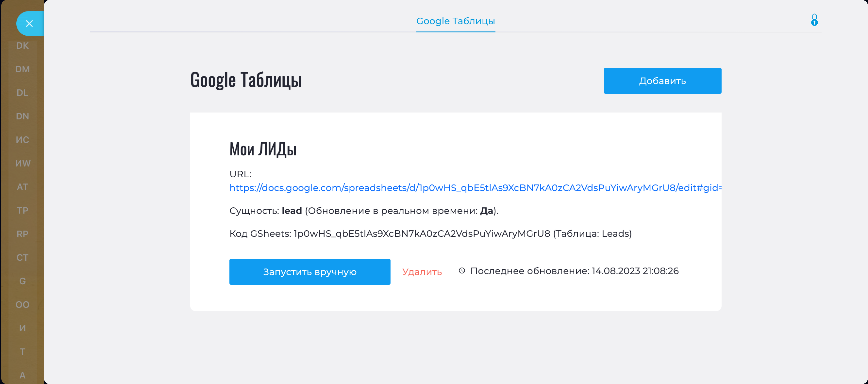
Task: Click the lock icon in top bar
Action: [x=814, y=20]
